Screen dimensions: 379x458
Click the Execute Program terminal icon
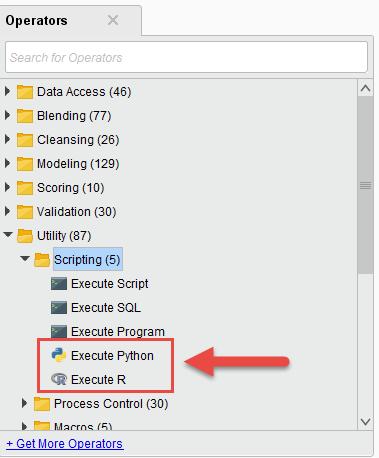(x=59, y=332)
